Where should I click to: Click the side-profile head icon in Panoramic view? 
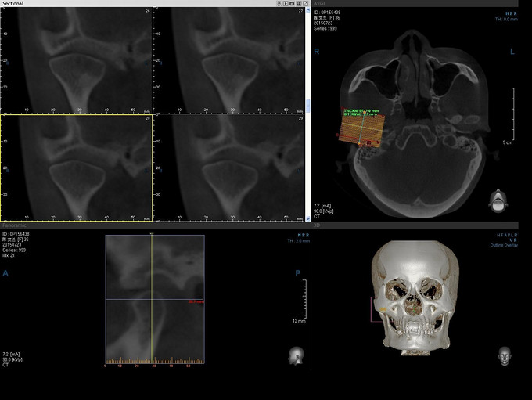297,355
